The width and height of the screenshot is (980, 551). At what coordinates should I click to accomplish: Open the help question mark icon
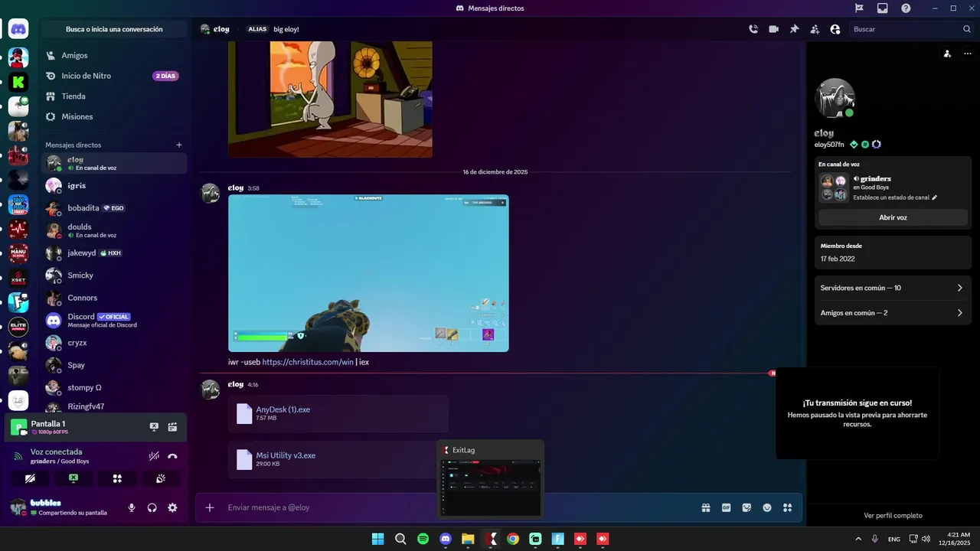pyautogui.click(x=906, y=8)
